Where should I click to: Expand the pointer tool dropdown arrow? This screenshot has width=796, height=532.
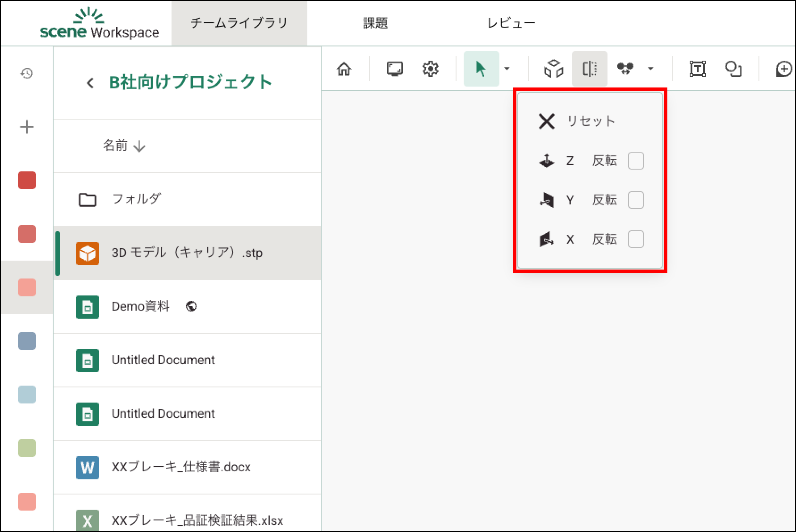[507, 69]
